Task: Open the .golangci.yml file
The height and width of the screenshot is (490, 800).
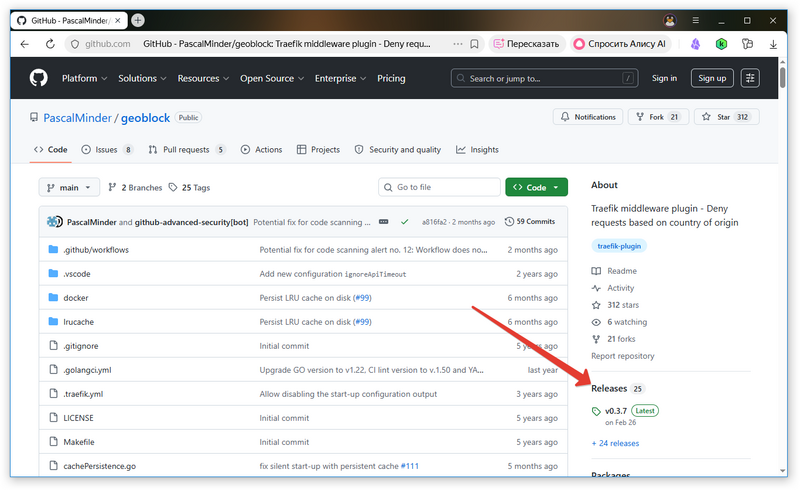Action: pyautogui.click(x=87, y=370)
